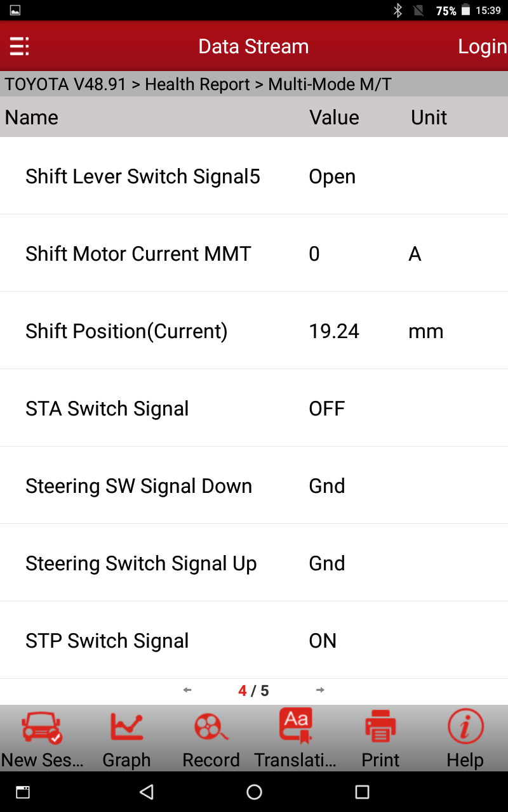Select the Shift Lever Switch Signal5 row
Image resolution: width=508 pixels, height=812 pixels.
pos(254,176)
